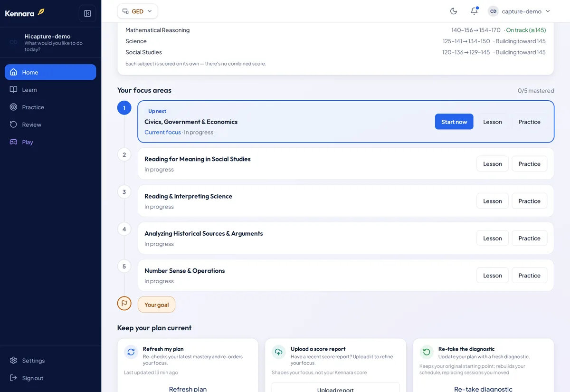Click the Civics, Government & Economics title
Image resolution: width=570 pixels, height=392 pixels.
pos(191,122)
